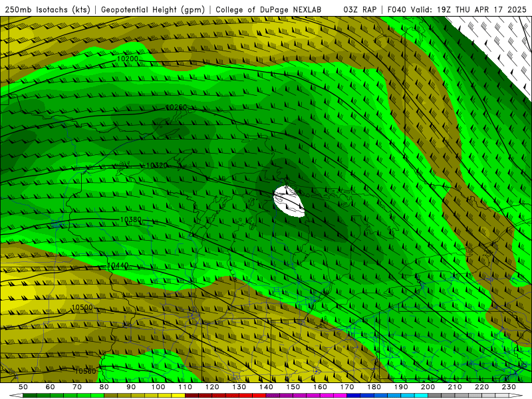This screenshot has height=399, width=532.
Task: Click 'College of DuPage NEXLAB' header text
Action: tap(269, 10)
